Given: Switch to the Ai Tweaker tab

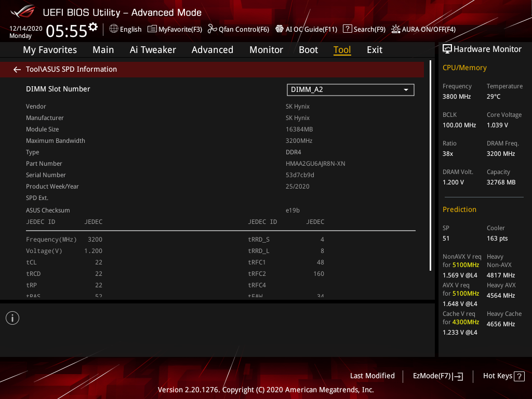Looking at the screenshot, I should pos(153,50).
